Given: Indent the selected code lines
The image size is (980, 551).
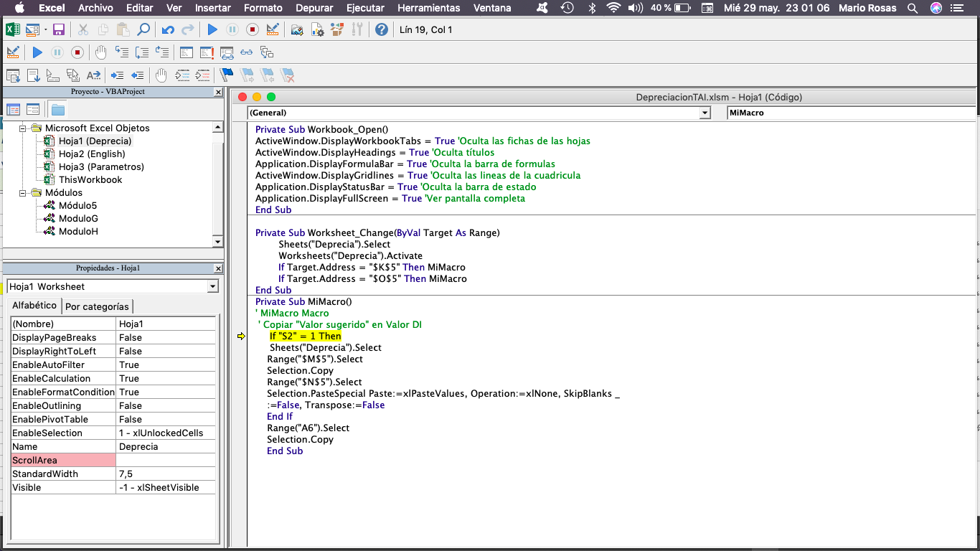Looking at the screenshot, I should [118, 75].
